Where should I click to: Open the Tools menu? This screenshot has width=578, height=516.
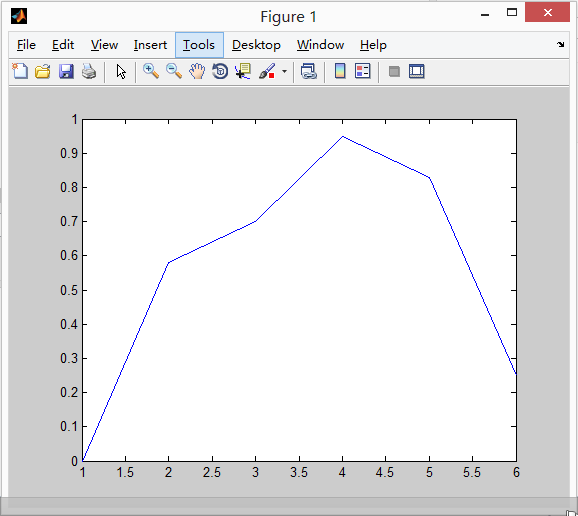[199, 45]
